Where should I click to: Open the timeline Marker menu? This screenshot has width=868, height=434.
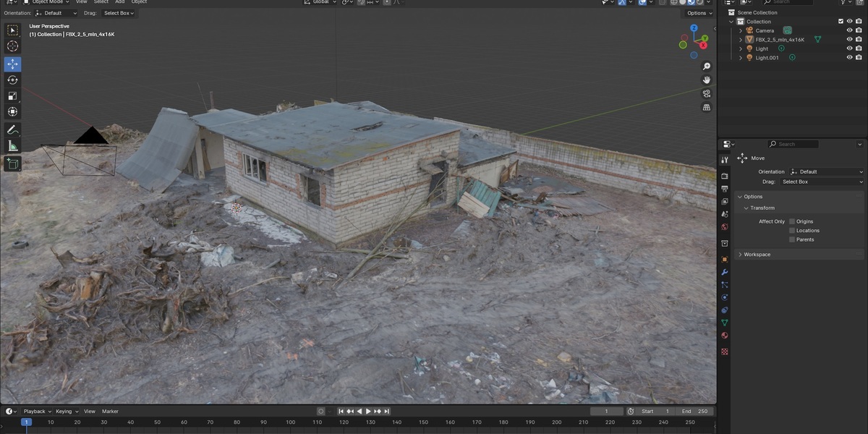click(110, 412)
